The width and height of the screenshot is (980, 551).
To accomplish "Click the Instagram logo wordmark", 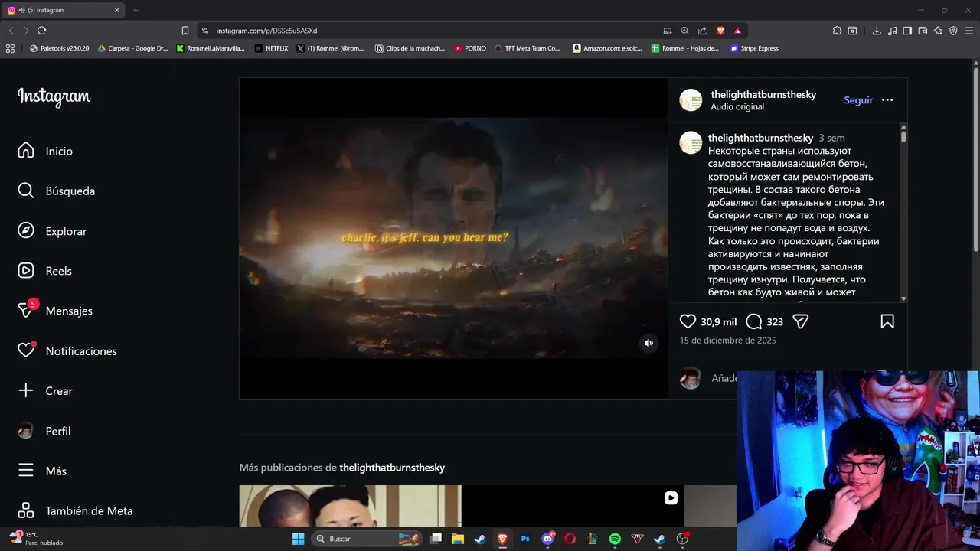I will (x=54, y=97).
